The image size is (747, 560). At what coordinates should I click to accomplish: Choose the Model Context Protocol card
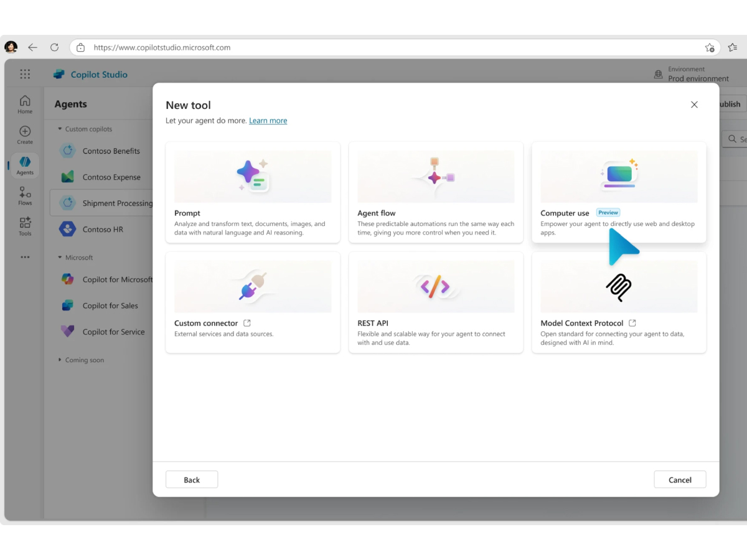(619, 302)
